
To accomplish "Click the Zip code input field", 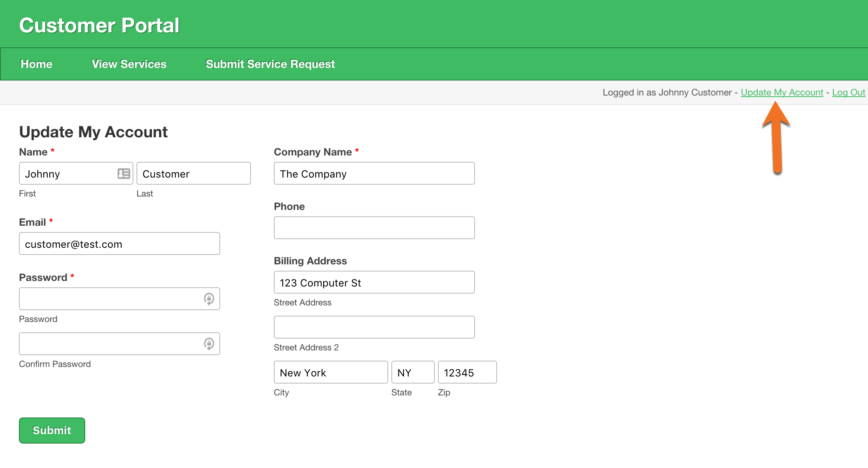I will tap(465, 372).
